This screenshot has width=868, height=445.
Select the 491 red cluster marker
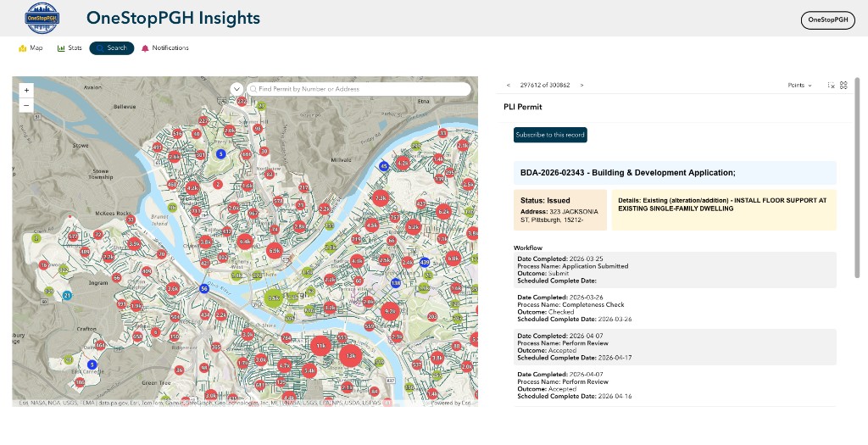[158, 147]
